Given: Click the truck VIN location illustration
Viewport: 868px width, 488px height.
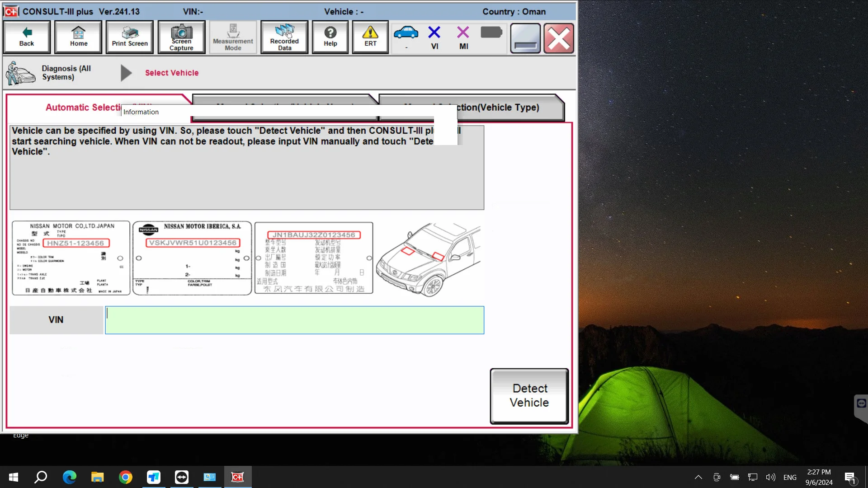Looking at the screenshot, I should 428,259.
